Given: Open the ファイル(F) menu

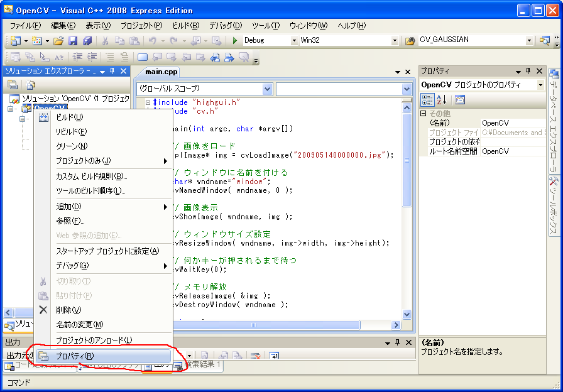Looking at the screenshot, I should point(26,26).
